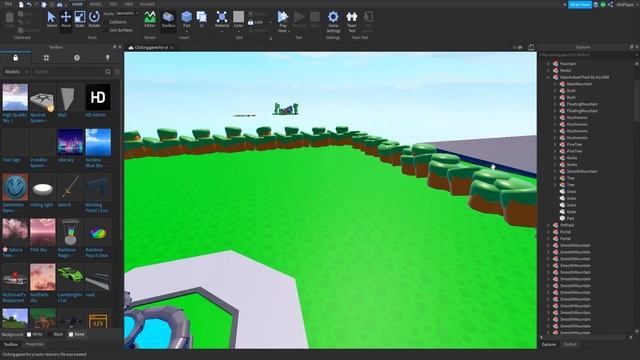Open the Terrain Editor

click(150, 19)
